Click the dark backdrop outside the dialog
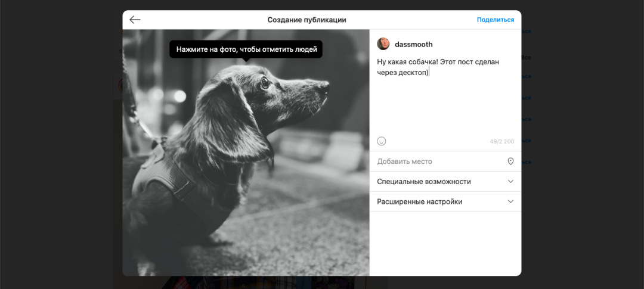The width and height of the screenshot is (644, 289). click(60, 149)
